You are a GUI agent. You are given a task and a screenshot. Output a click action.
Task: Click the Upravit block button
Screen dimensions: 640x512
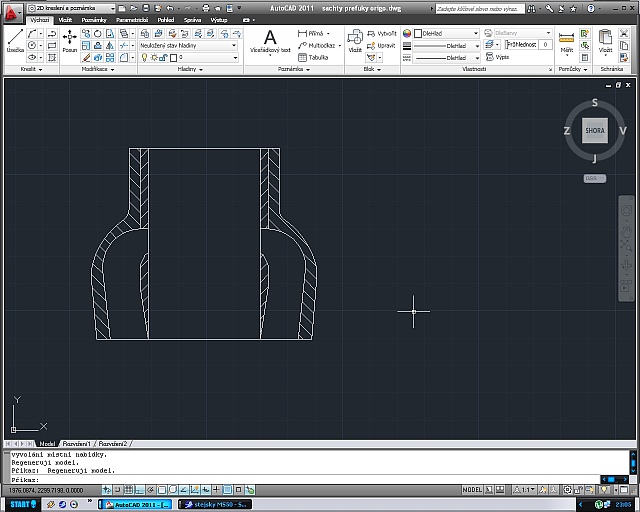pyautogui.click(x=381, y=45)
